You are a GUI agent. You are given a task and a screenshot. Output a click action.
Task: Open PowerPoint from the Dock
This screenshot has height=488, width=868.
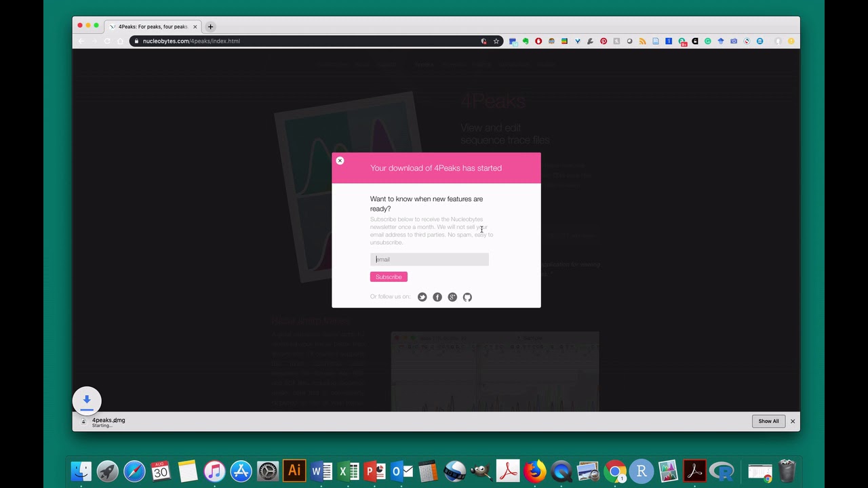[x=374, y=471]
